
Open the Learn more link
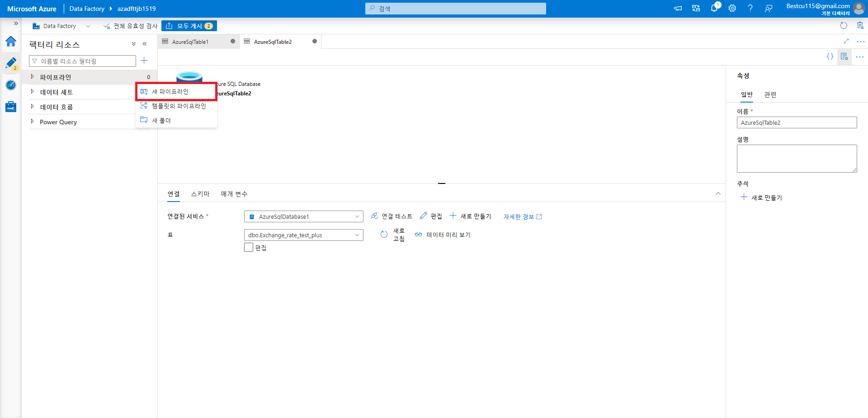[523, 217]
